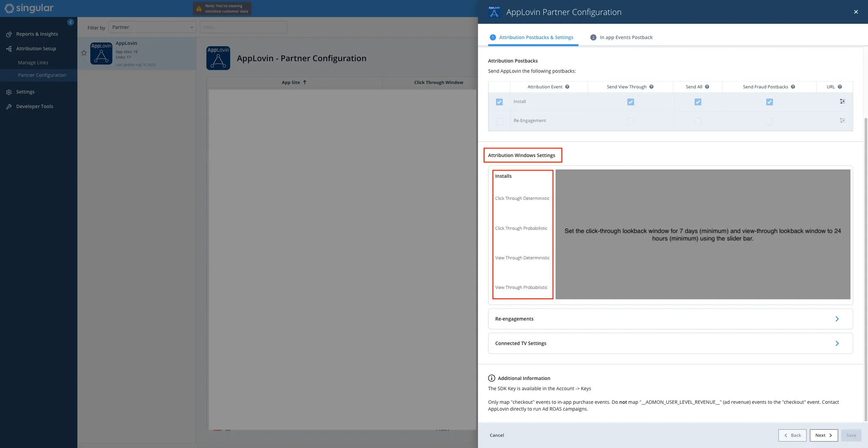Click View Through Probabilistic label
This screenshot has width=868, height=448.
[521, 288]
